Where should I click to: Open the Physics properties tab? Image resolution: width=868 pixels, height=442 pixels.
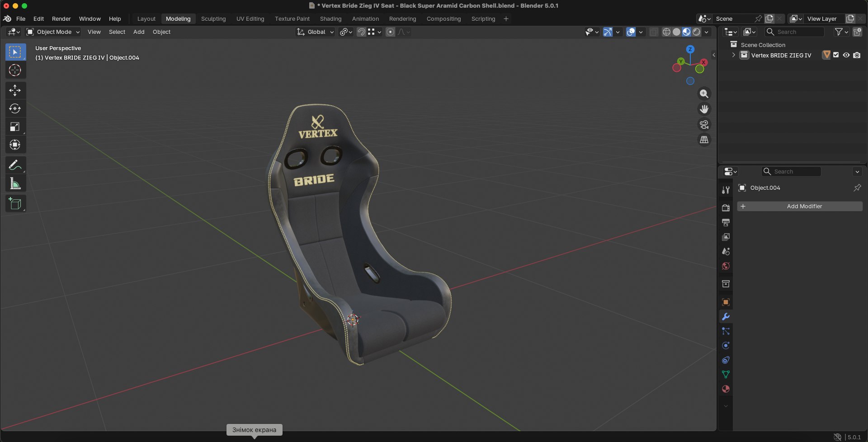tap(726, 346)
